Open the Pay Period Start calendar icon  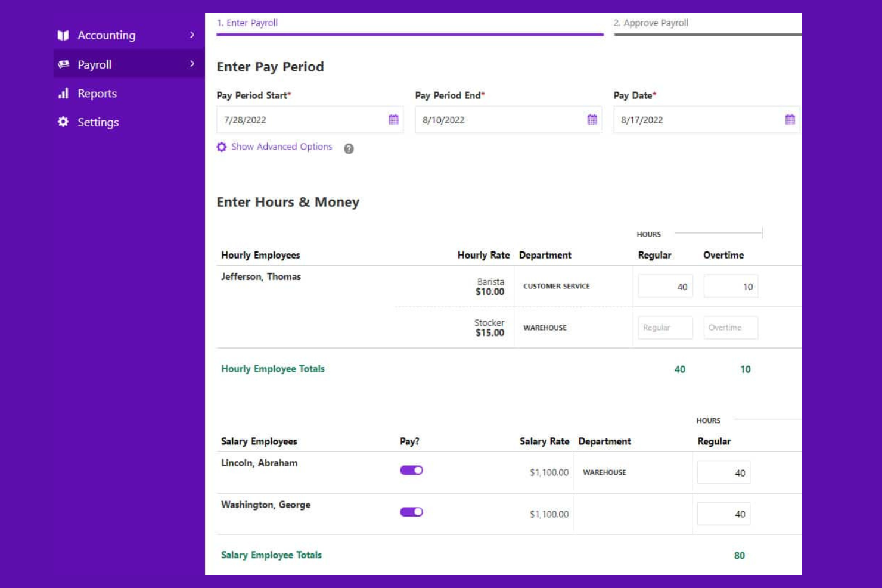coord(393,120)
